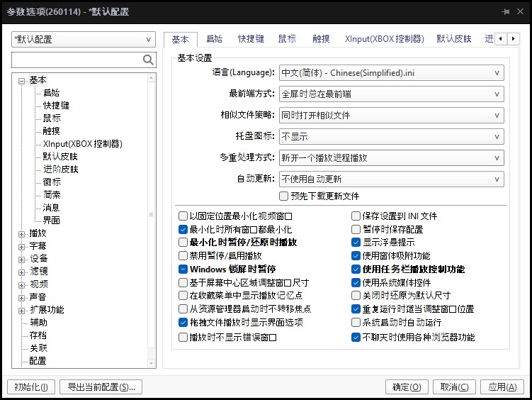This screenshot has width=532, height=400.
Task: Enable 预先下载更新文件 checkbox
Action: coord(284,196)
